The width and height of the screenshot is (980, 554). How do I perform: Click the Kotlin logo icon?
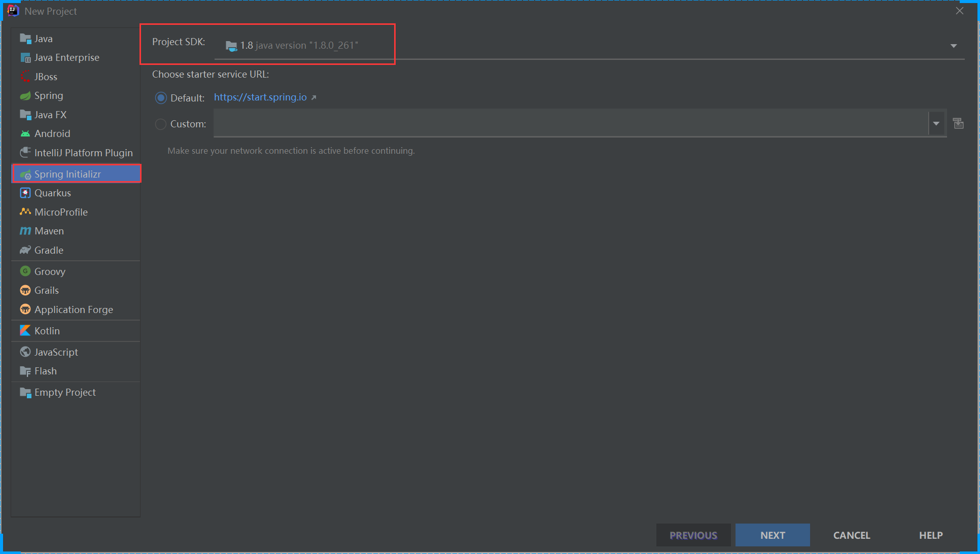(25, 331)
